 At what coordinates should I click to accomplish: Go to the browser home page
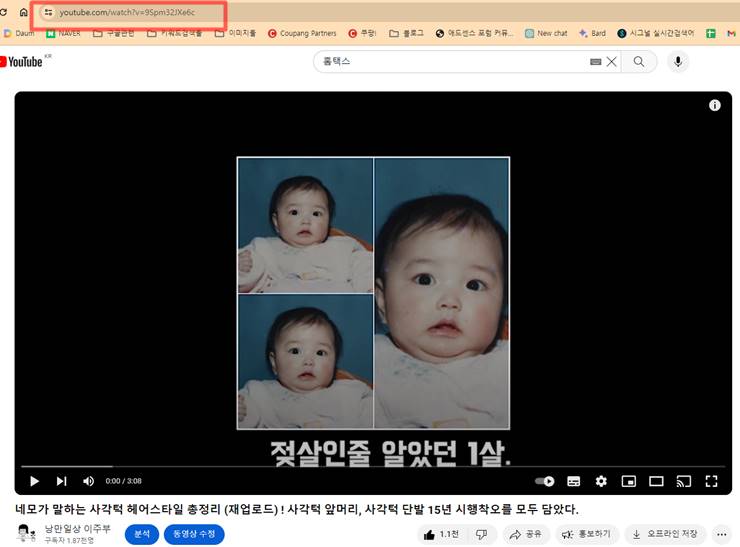[x=23, y=12]
